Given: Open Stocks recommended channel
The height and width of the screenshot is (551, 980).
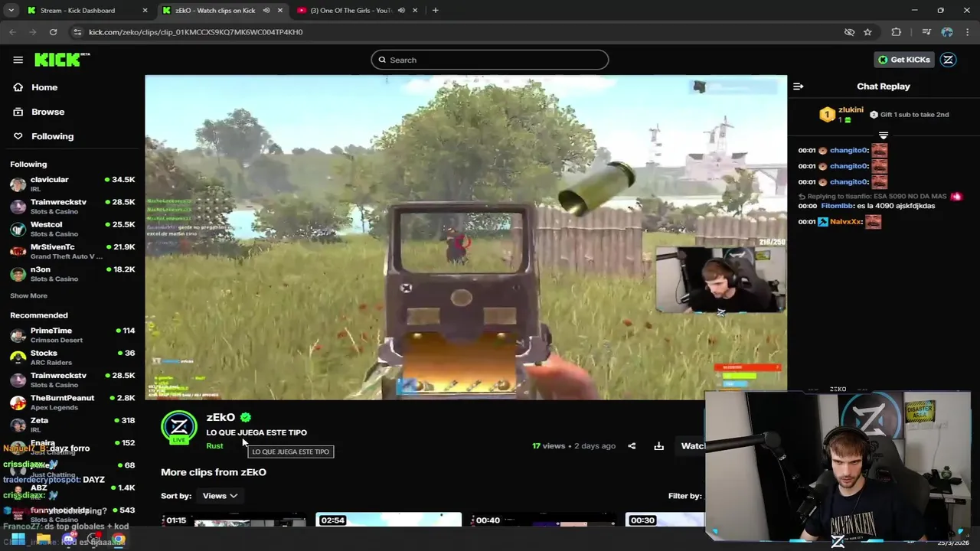Looking at the screenshot, I should pyautogui.click(x=73, y=357).
